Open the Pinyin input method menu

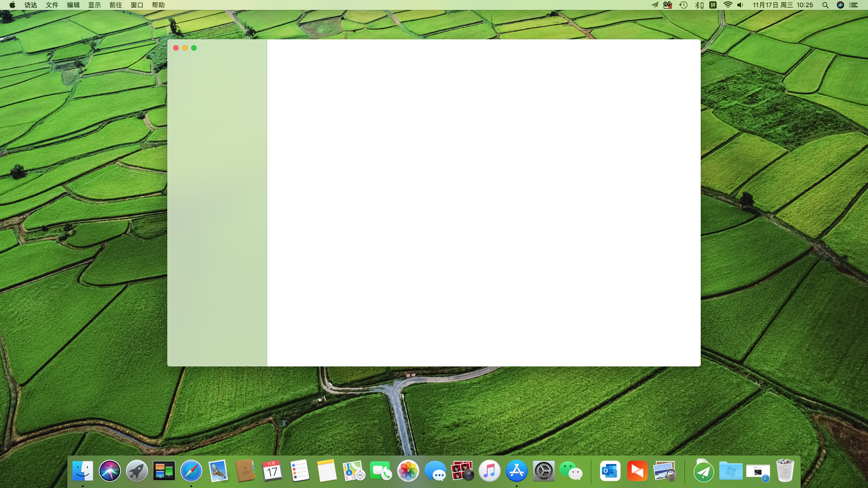tap(713, 5)
